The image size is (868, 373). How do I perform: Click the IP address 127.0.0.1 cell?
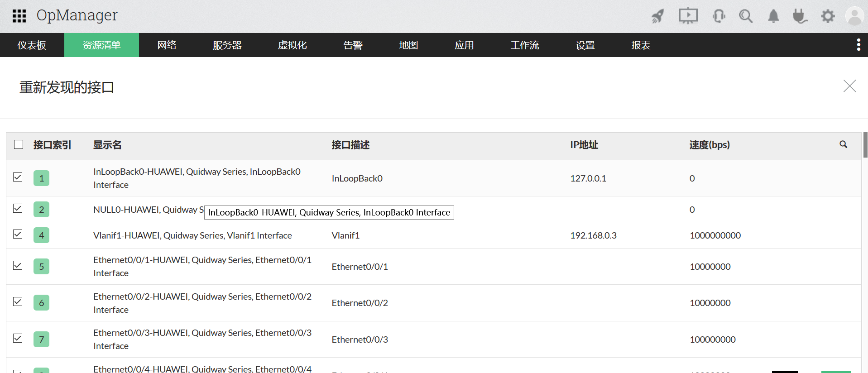(588, 178)
